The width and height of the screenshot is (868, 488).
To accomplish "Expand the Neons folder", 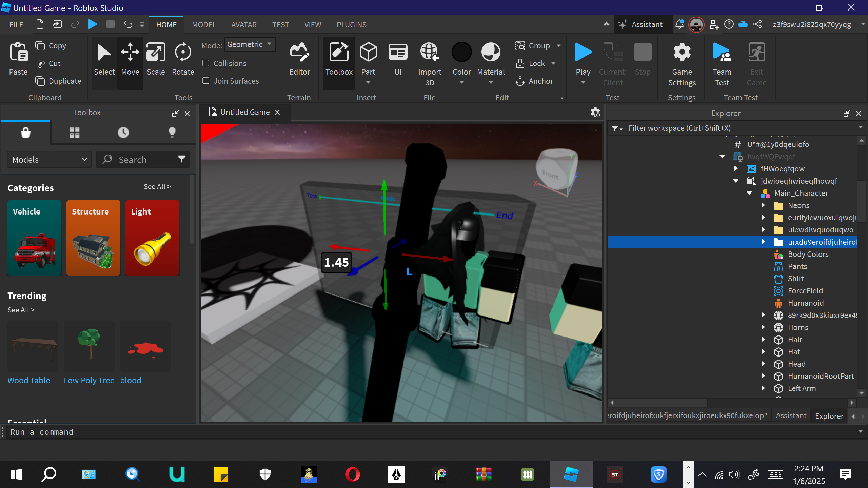I will coord(763,205).
